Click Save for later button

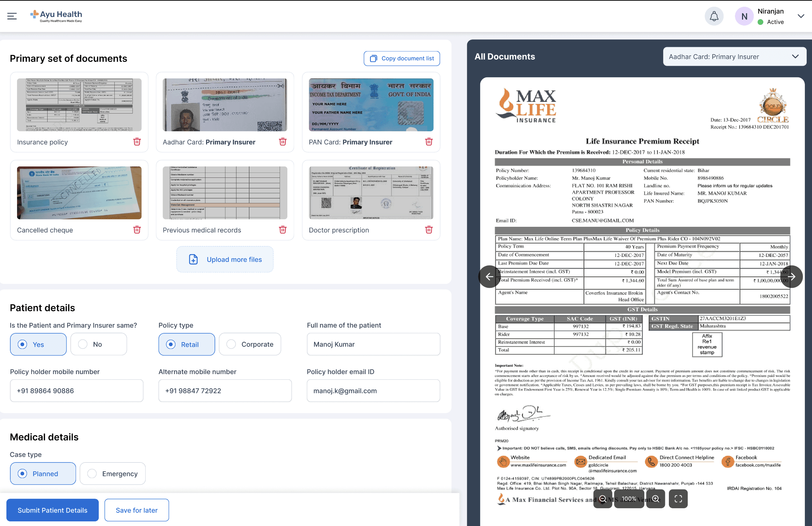136,510
